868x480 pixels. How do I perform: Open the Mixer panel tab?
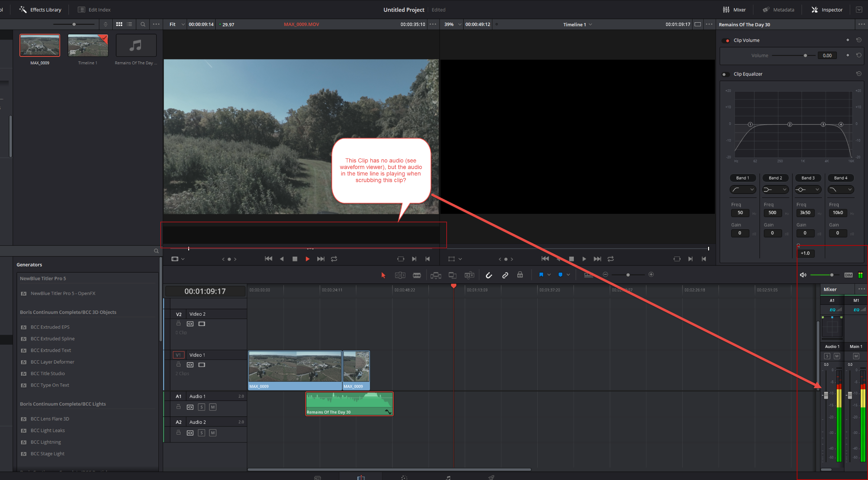point(734,10)
